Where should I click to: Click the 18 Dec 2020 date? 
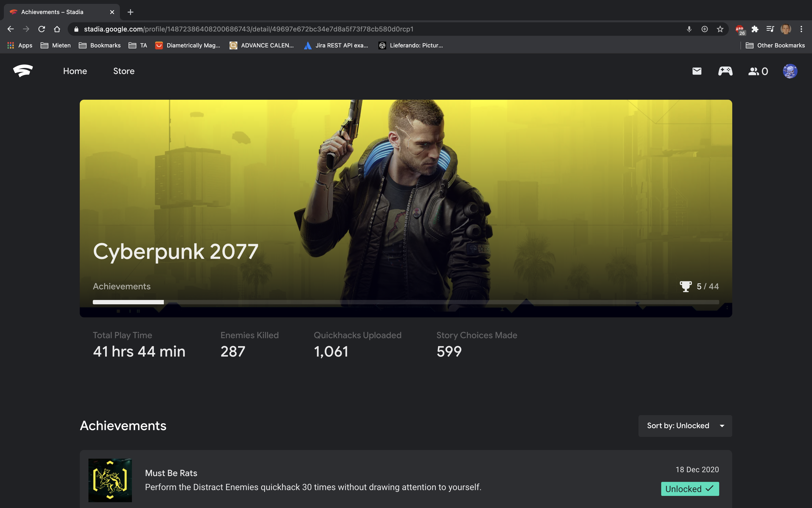tap(697, 469)
